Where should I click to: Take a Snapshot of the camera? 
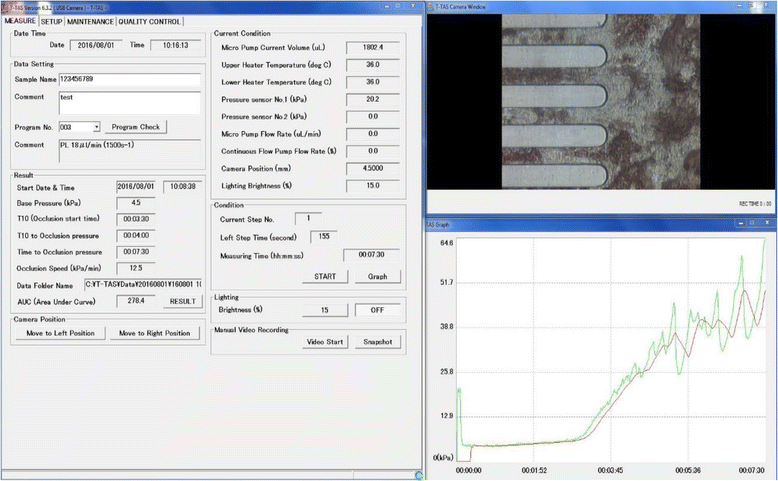[x=377, y=342]
